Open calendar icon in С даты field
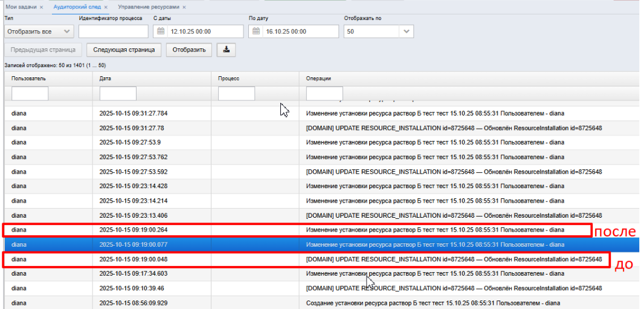Screen dimensions: 644x309 161,31
